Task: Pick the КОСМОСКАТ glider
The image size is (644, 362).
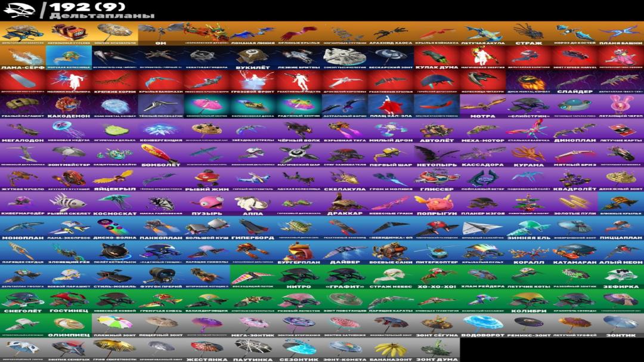Action: pos(115,203)
